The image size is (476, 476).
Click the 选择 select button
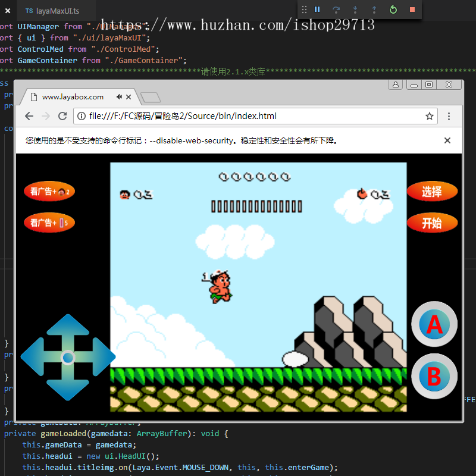(432, 192)
